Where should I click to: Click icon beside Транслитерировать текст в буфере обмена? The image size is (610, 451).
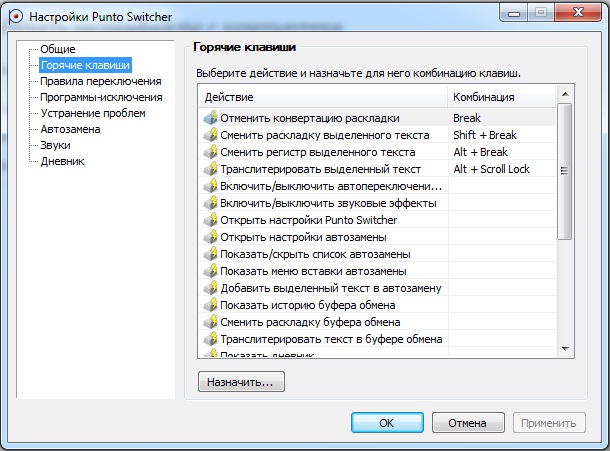pos(210,339)
